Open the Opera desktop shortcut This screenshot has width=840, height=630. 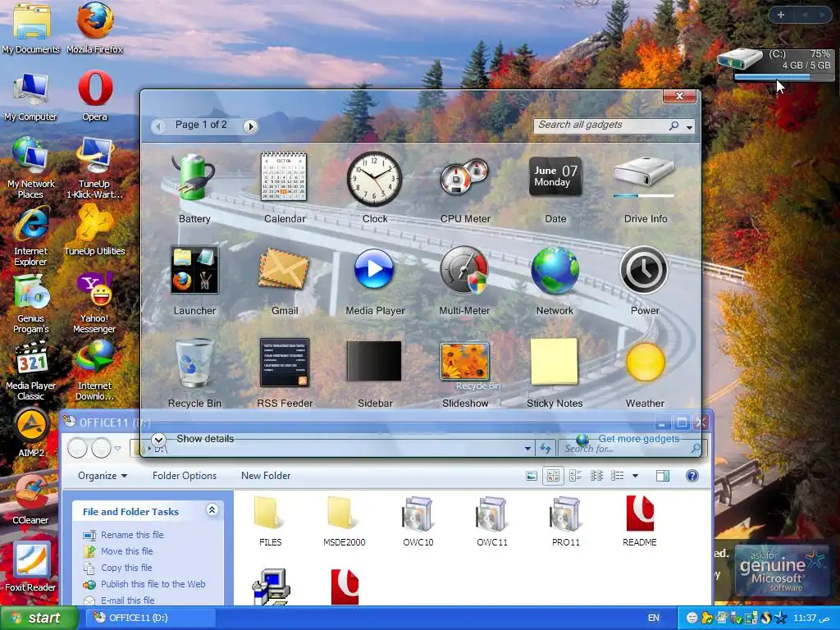pos(95,95)
